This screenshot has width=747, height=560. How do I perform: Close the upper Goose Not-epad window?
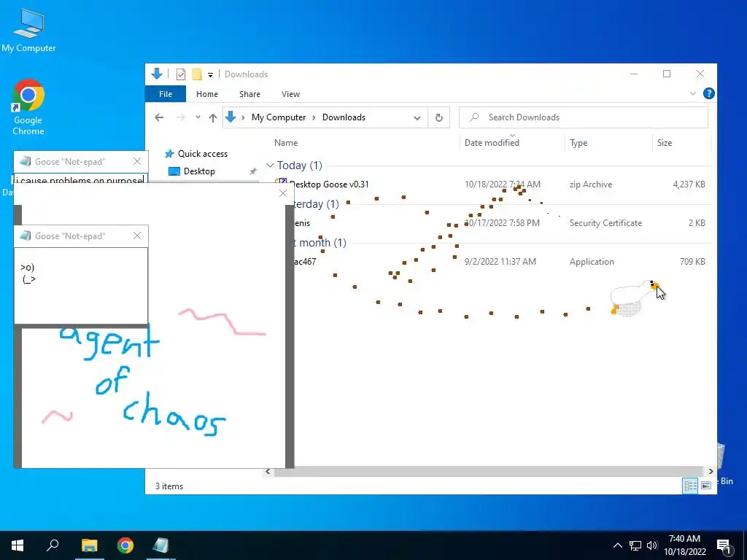click(x=137, y=161)
